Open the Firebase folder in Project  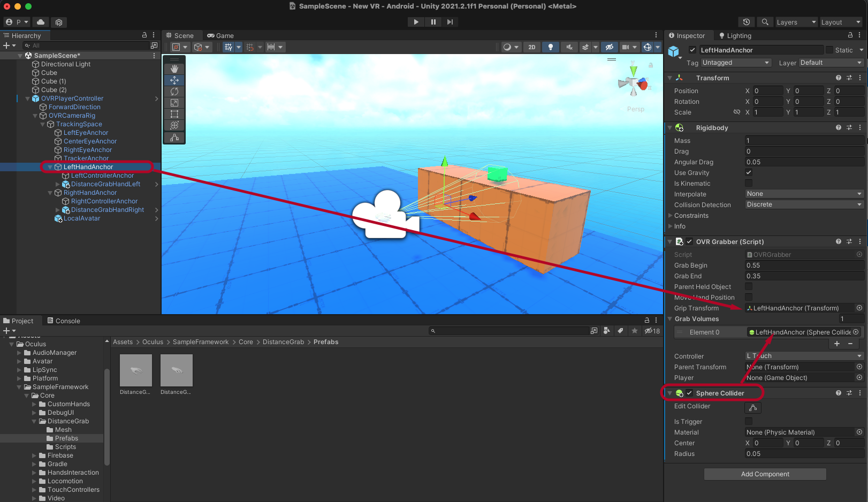tap(60, 455)
